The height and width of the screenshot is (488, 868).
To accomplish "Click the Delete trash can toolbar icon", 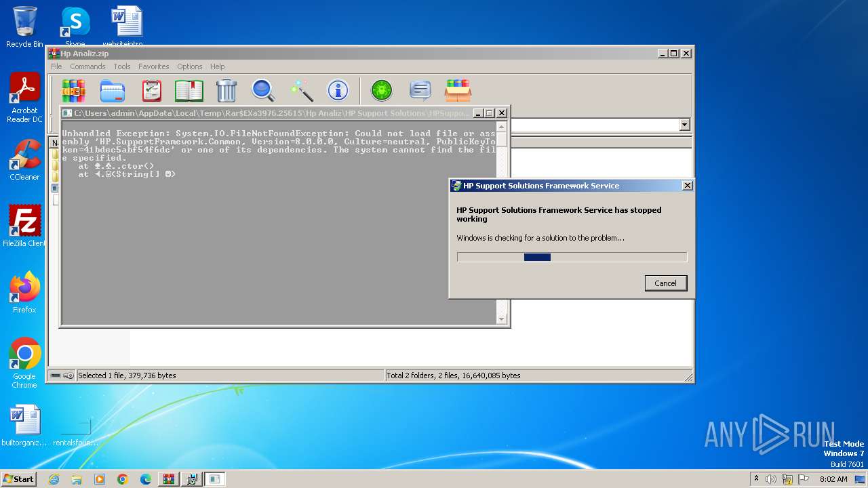I will pos(226,90).
